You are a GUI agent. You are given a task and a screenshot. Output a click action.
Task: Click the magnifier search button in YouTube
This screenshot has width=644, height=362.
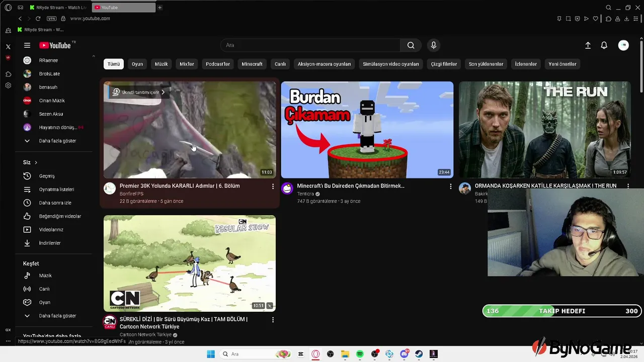[x=411, y=45]
